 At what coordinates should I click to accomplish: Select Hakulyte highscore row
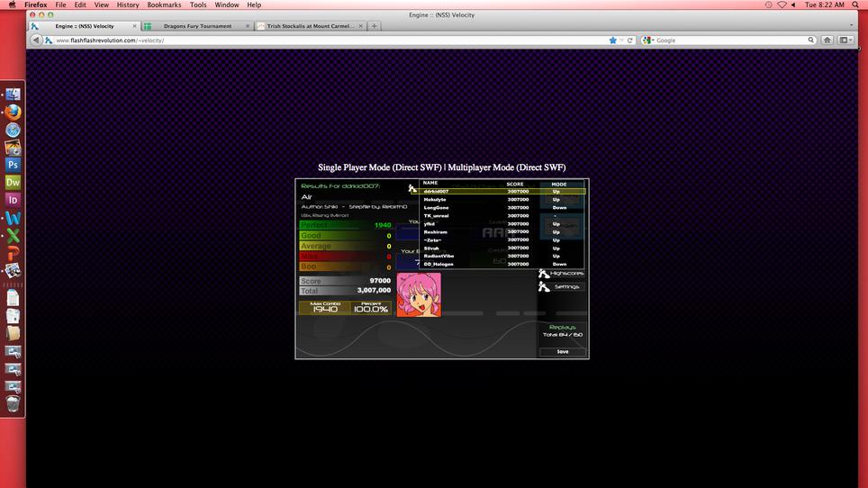(502, 200)
